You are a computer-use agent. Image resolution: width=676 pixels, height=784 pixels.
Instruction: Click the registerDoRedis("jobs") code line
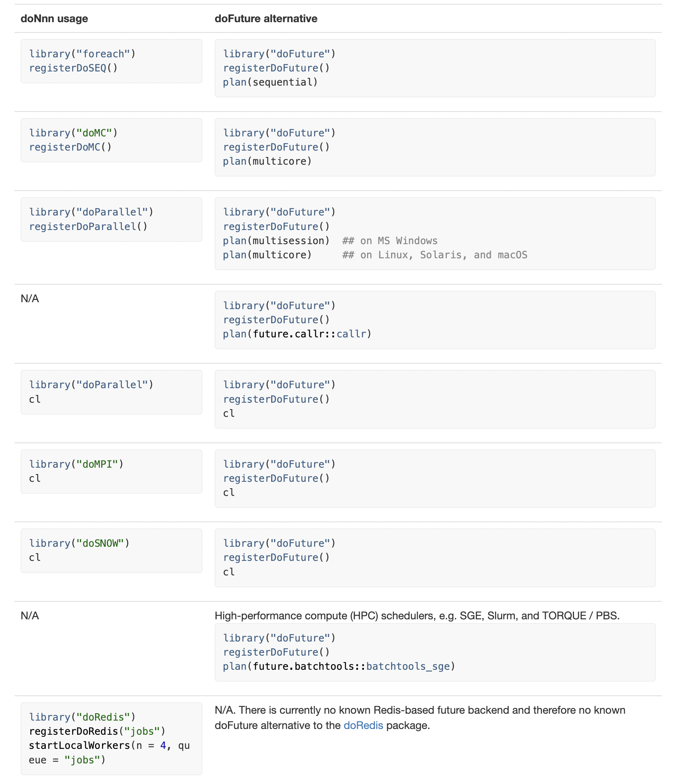97,731
